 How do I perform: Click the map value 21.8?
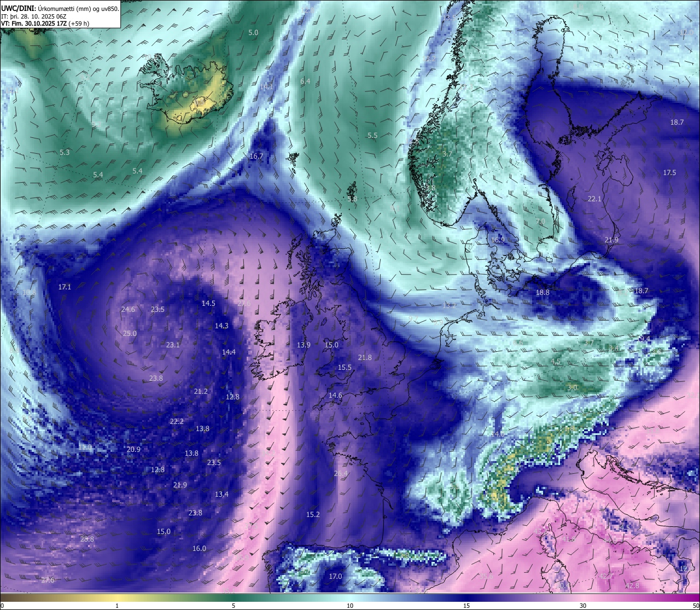click(x=365, y=358)
